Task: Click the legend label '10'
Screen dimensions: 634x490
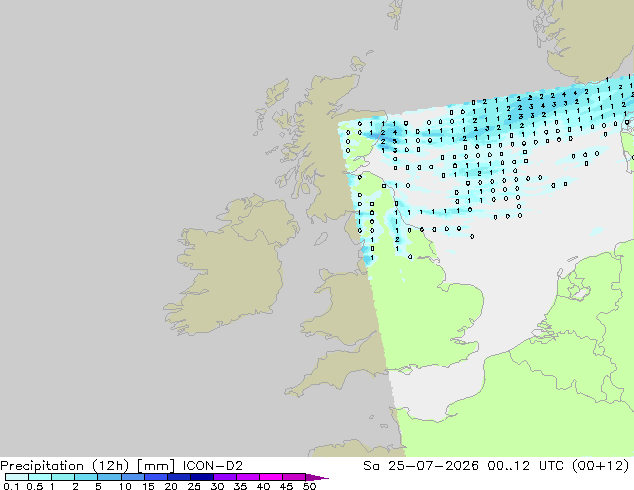Action: click(125, 486)
